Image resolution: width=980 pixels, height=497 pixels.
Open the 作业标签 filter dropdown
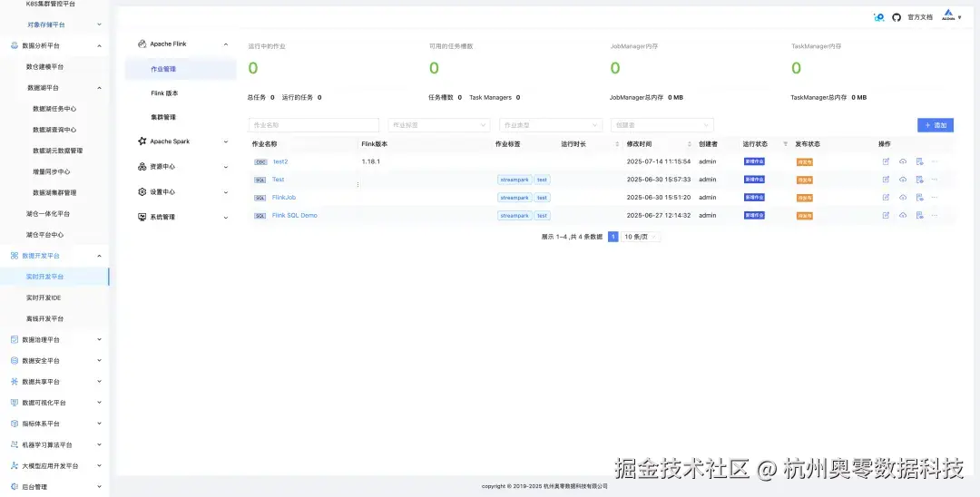coord(439,125)
